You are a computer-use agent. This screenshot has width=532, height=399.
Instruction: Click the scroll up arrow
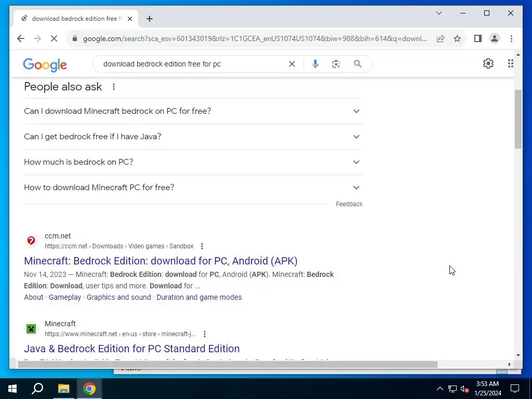pos(518,55)
